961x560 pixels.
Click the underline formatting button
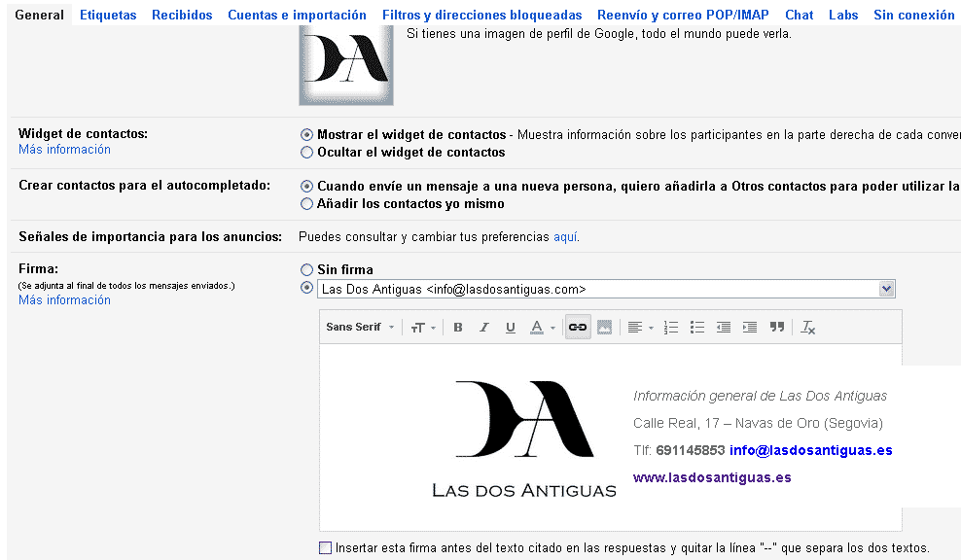(x=510, y=328)
